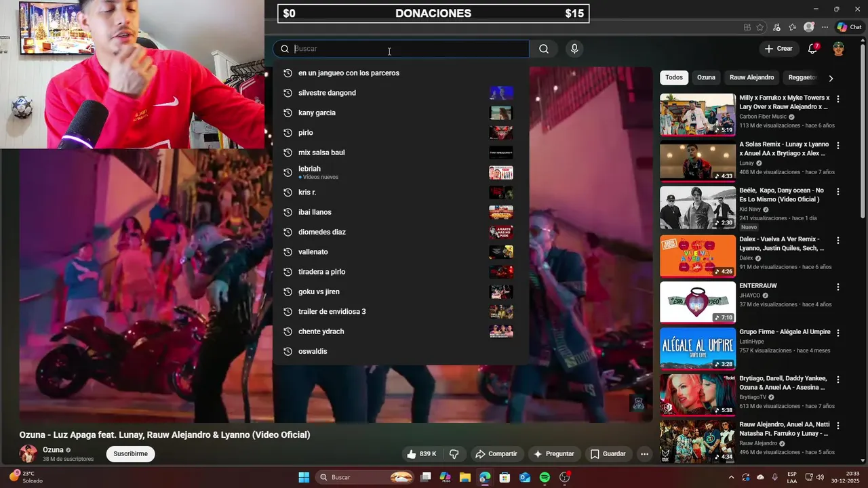Screen dimensions: 868x488
Task: Select the Ozuna filter chip
Action: [x=706, y=77]
